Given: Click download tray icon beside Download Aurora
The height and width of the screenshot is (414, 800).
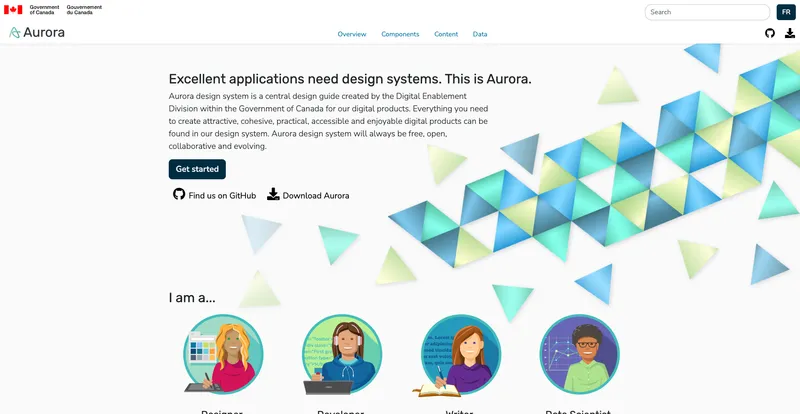Looking at the screenshot, I should point(273,194).
